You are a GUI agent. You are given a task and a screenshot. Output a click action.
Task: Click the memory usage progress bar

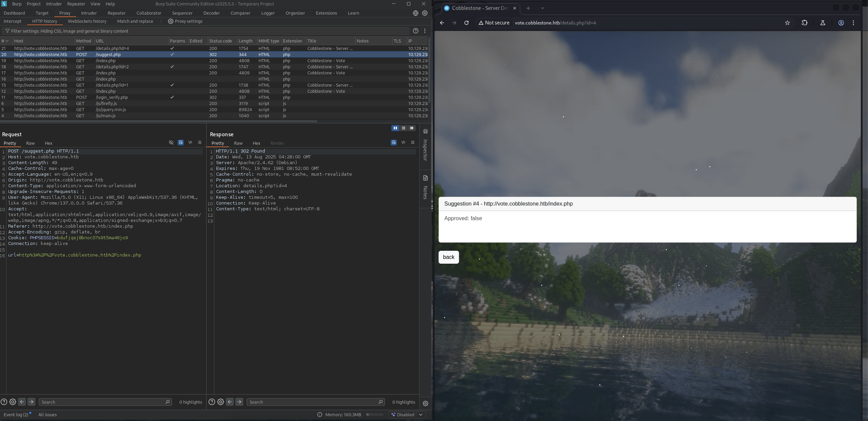click(375, 415)
